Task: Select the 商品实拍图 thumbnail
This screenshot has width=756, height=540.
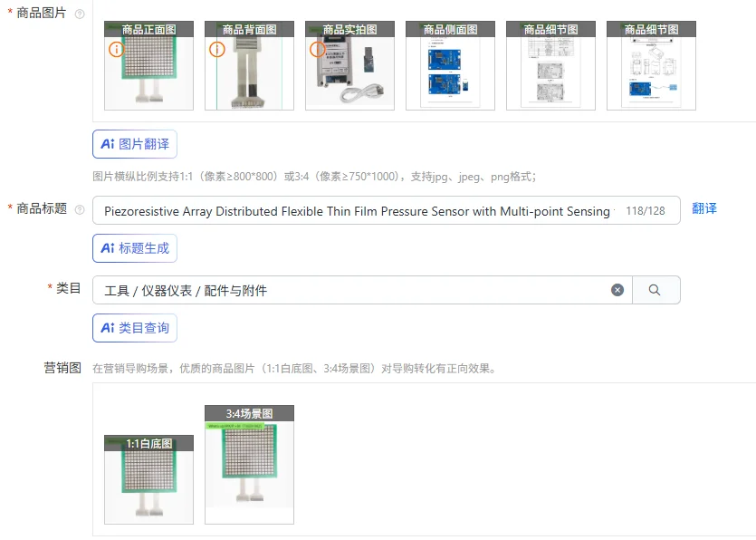Action: (x=350, y=65)
